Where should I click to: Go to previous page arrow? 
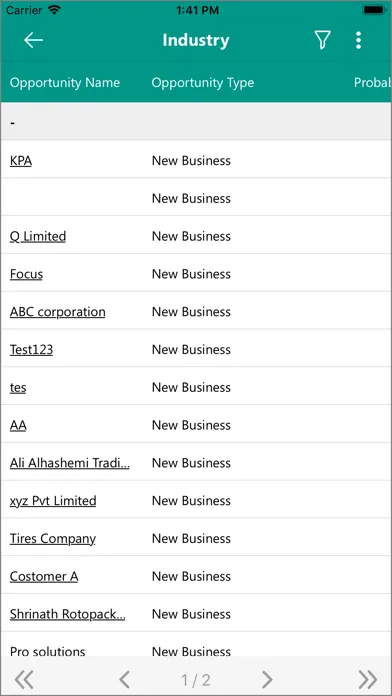pyautogui.click(x=125, y=679)
